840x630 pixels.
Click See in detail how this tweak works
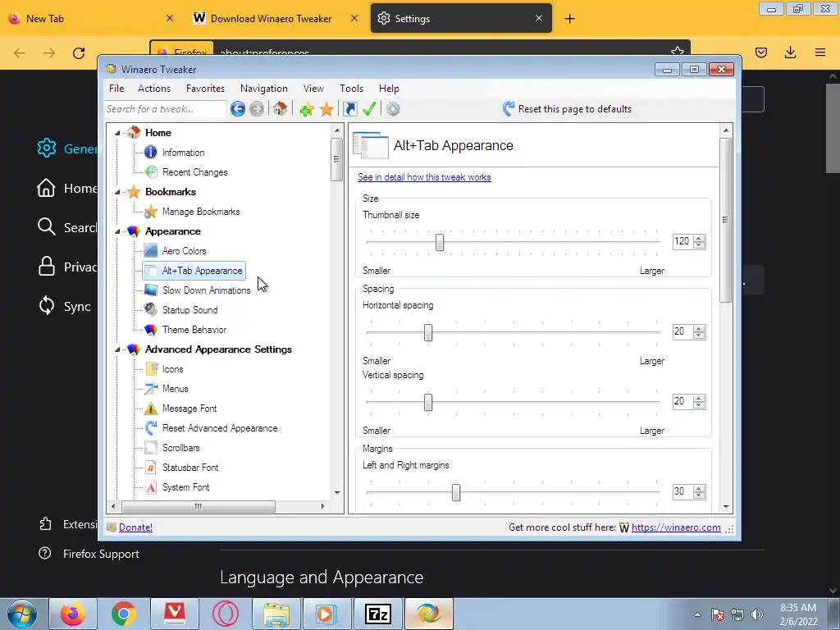pos(424,177)
